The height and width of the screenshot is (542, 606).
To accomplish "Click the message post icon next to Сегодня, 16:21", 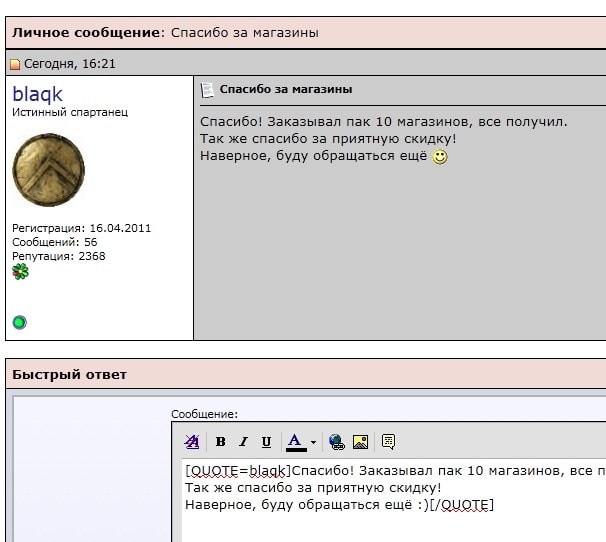I will 15,64.
